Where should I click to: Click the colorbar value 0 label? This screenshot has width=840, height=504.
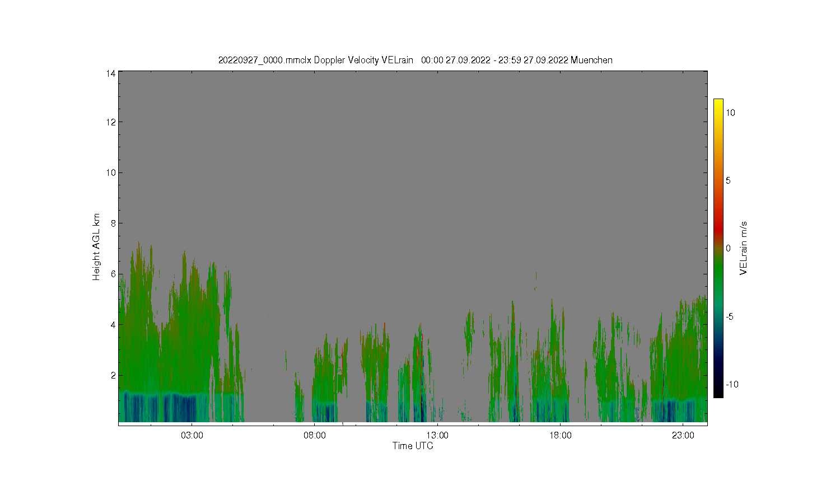coord(728,249)
